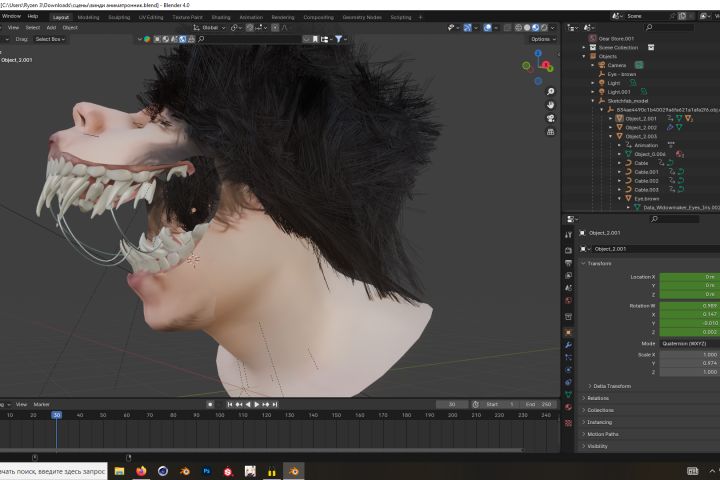Open the Options dropdown in viewport header
Image resolution: width=720 pixels, height=480 pixels.
tap(542, 39)
